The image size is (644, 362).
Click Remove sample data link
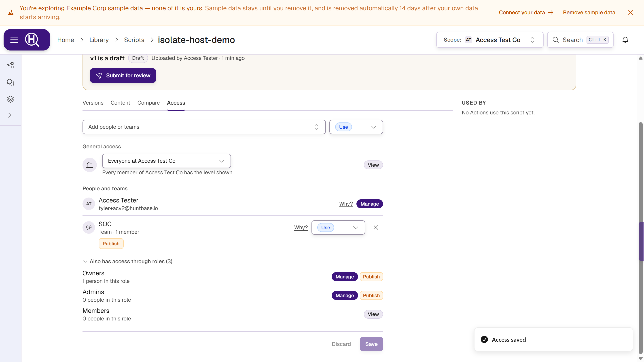tap(589, 13)
